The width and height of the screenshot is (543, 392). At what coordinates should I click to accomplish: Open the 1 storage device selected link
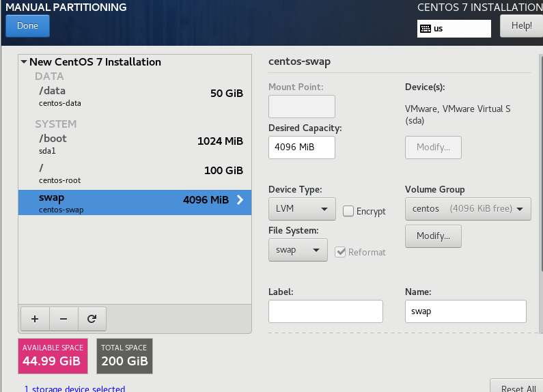75,389
